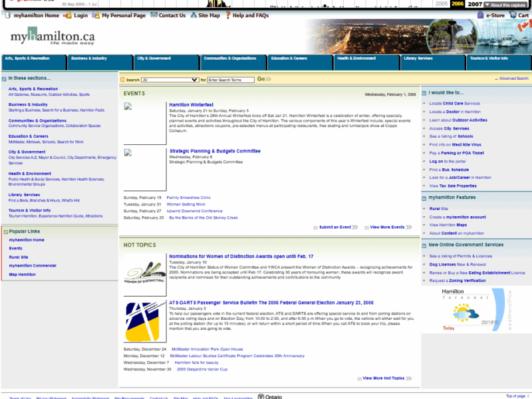Click the Hamilton weather forecast widget
The image size is (532, 399).
point(476,309)
